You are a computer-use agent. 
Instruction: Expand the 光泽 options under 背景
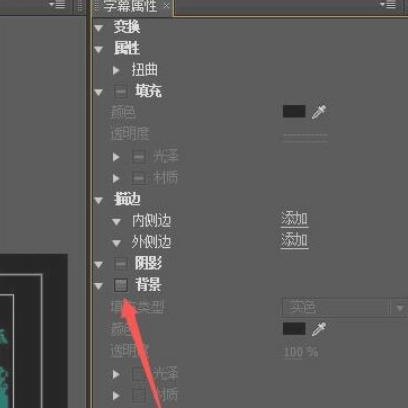(x=116, y=374)
